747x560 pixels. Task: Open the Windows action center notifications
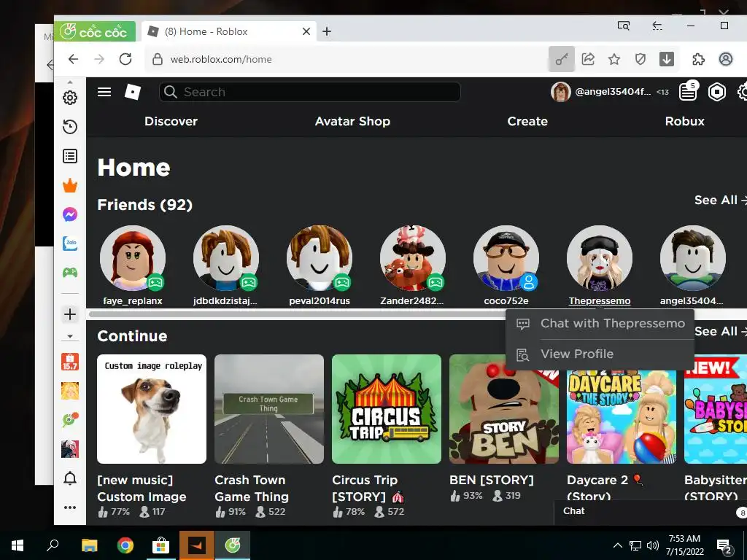724,546
